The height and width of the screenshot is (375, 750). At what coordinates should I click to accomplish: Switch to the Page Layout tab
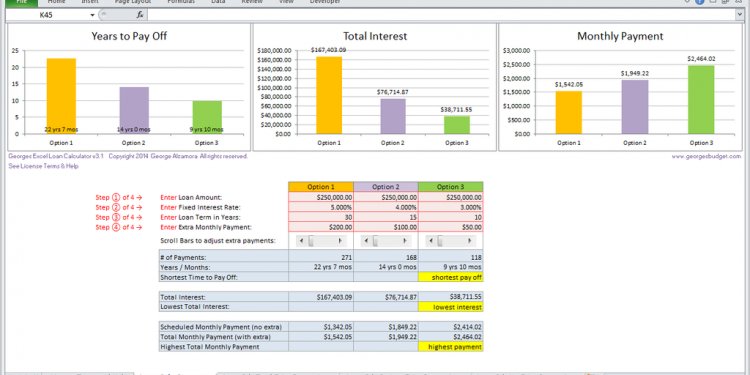click(x=132, y=2)
